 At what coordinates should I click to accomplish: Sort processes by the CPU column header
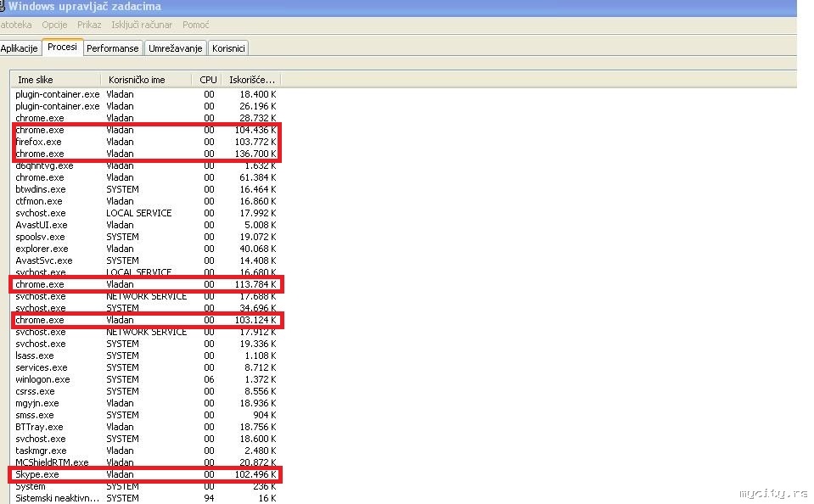click(x=207, y=80)
